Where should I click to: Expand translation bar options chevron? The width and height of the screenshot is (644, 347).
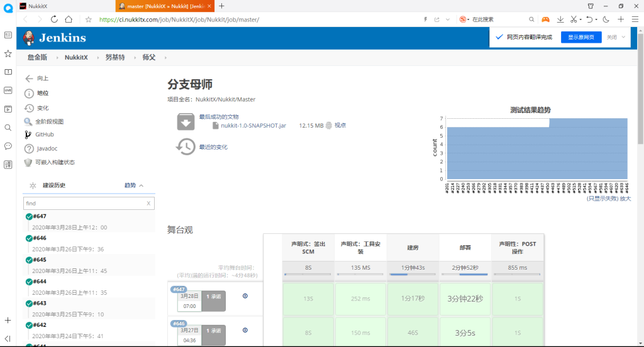(x=623, y=37)
